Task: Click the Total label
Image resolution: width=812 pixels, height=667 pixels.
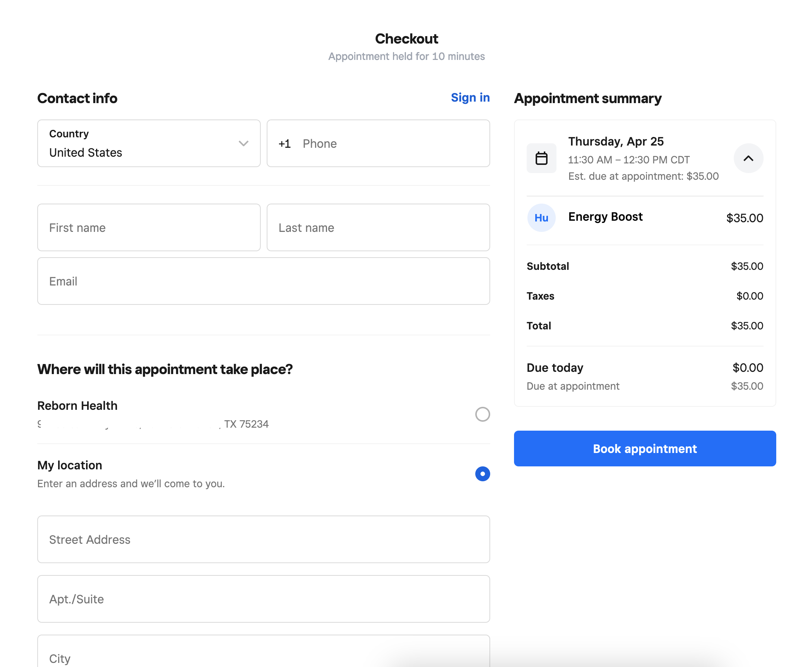Action: [x=538, y=326]
